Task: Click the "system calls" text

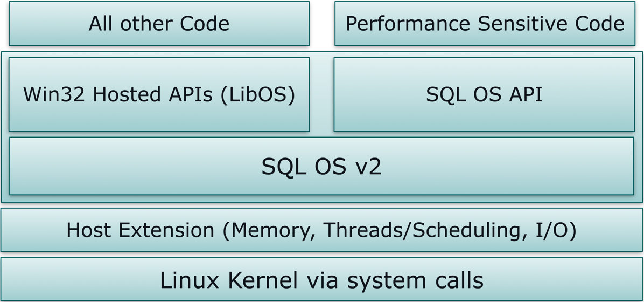Action: 415,280
